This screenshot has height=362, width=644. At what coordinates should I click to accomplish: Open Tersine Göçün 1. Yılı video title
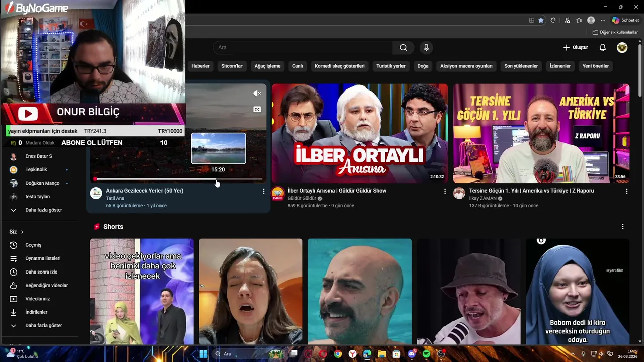(531, 191)
